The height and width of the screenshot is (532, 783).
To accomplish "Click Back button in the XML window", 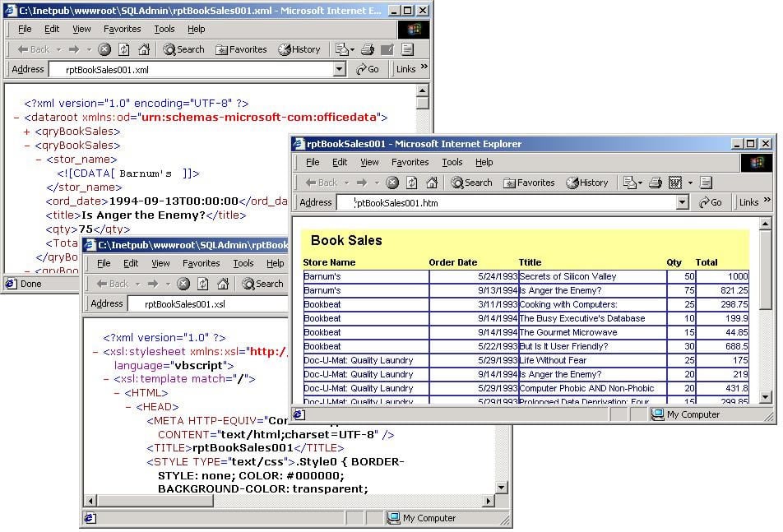I will (x=34, y=49).
